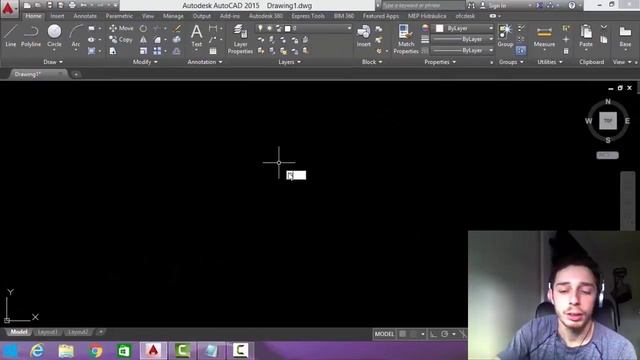The height and width of the screenshot is (360, 640).
Task: Switch to the Insert ribbon tab
Action: [57, 16]
